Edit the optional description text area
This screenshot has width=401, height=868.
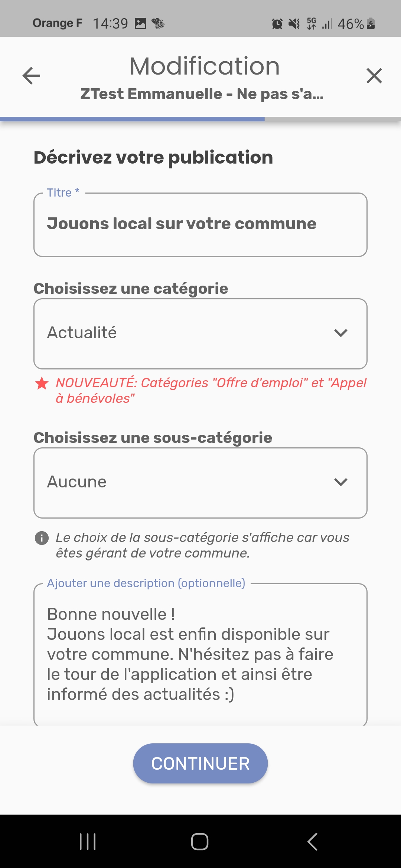click(200, 655)
